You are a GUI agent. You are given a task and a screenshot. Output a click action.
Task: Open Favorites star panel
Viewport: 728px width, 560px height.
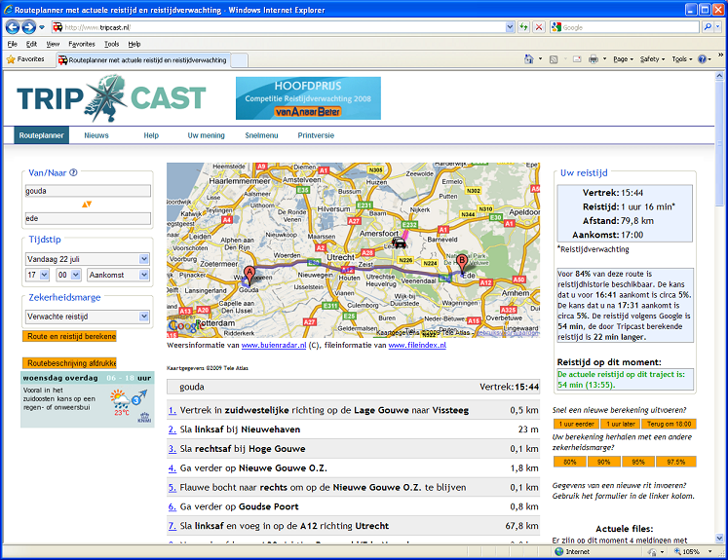pos(26,59)
